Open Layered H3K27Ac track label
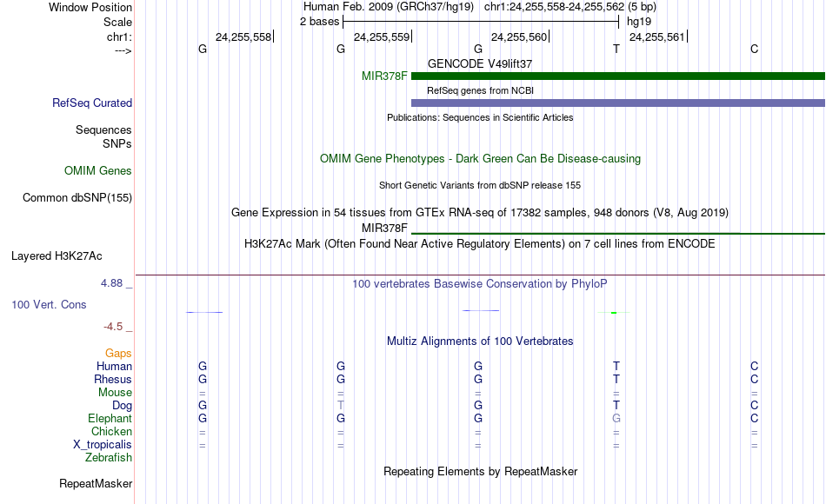Screen dimensions: 826x504 click(x=57, y=256)
